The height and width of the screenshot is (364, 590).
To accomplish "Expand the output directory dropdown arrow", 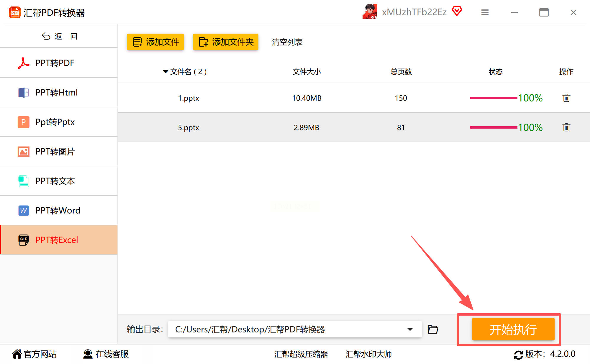I will pyautogui.click(x=410, y=329).
